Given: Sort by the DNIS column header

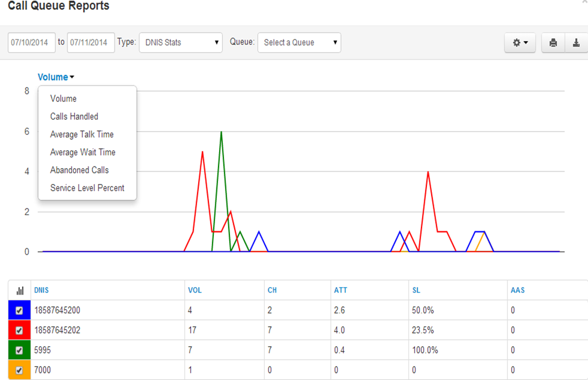Looking at the screenshot, I should [41, 290].
